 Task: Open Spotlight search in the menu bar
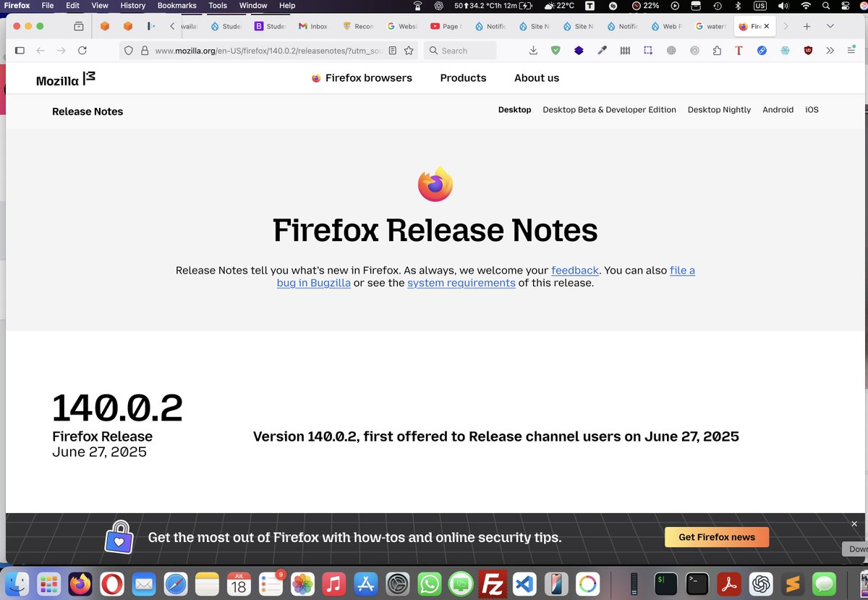pyautogui.click(x=825, y=5)
